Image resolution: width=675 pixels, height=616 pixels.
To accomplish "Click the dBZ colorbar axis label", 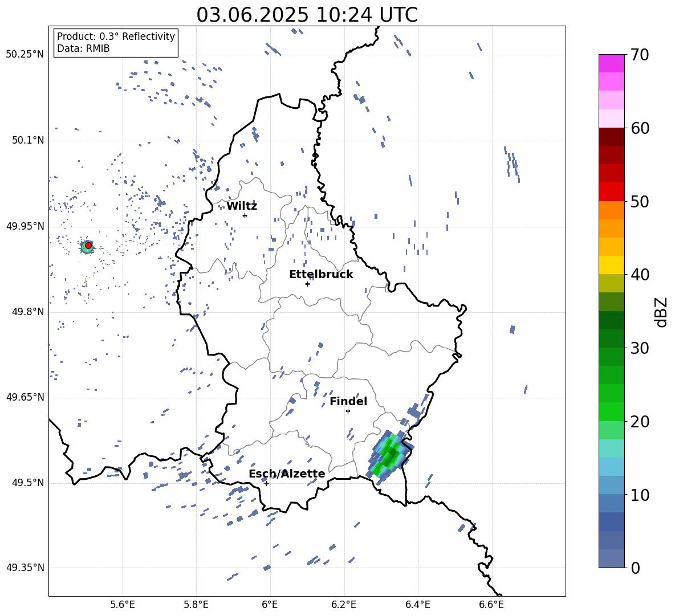I will pyautogui.click(x=662, y=312).
